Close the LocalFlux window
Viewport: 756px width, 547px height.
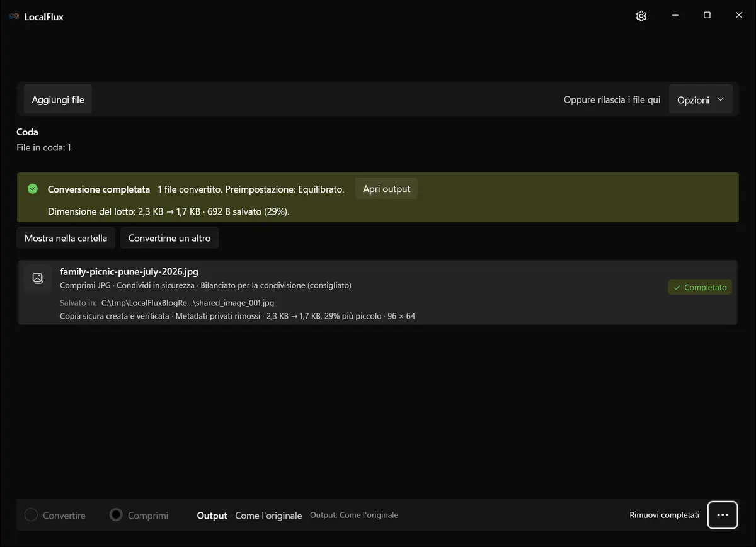(739, 16)
